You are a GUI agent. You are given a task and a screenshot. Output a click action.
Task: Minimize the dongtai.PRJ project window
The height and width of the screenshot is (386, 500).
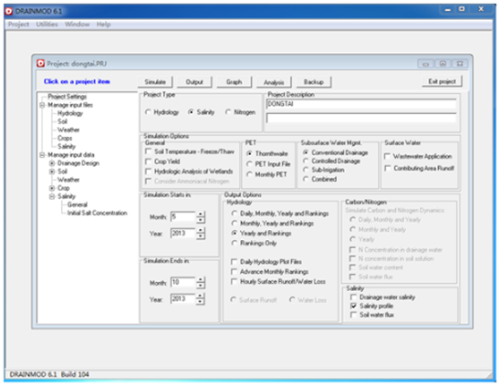pyautogui.click(x=426, y=64)
